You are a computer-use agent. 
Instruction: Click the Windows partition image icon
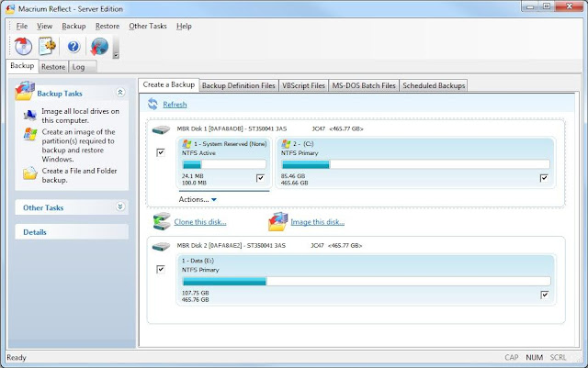[x=30, y=134]
